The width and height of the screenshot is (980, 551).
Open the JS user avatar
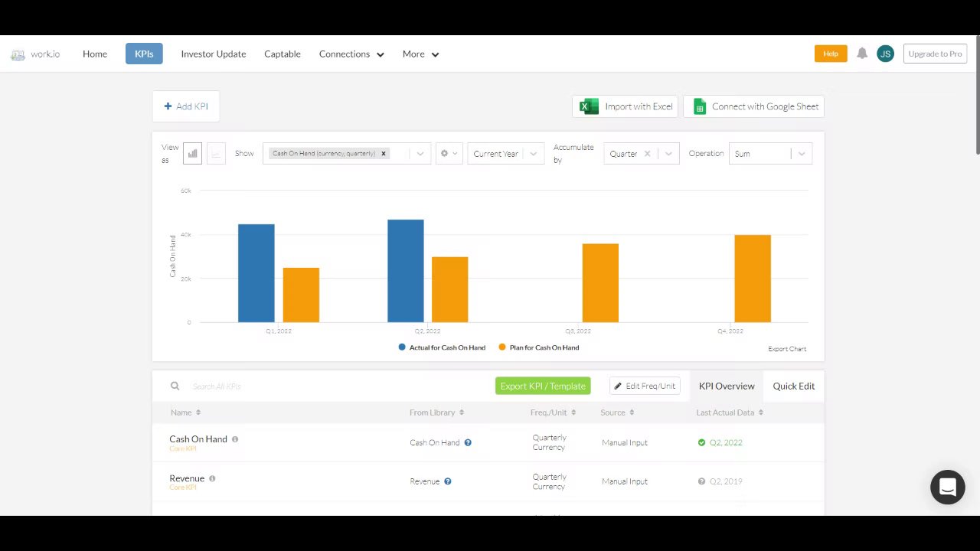(x=885, y=54)
